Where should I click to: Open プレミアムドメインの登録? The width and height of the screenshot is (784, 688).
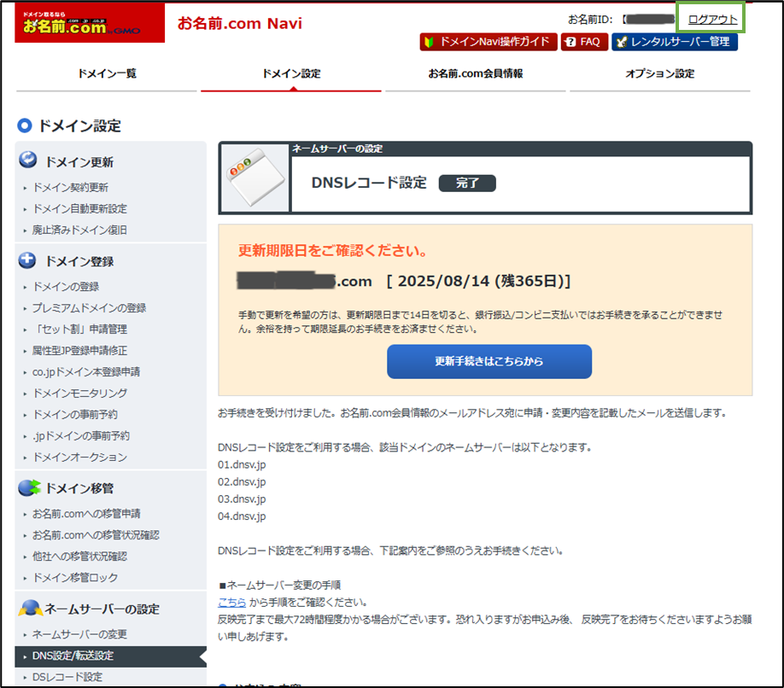pyautogui.click(x=90, y=308)
